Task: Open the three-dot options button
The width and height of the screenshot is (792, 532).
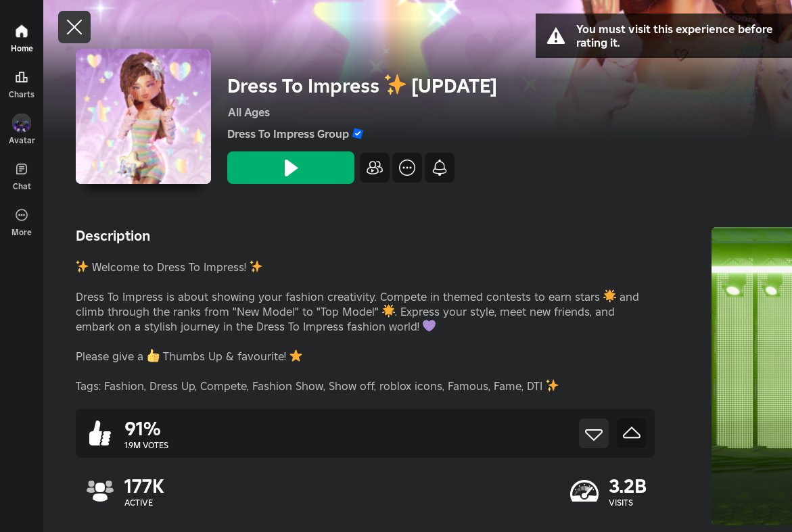Action: [x=406, y=168]
